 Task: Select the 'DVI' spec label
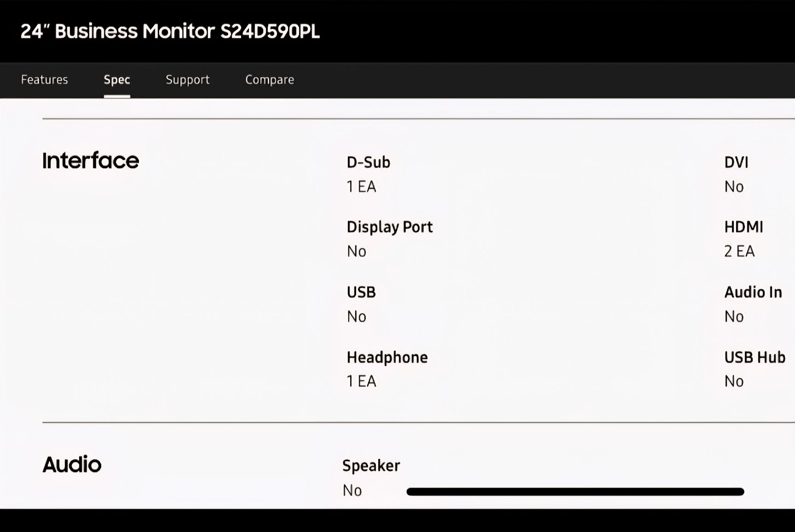tap(736, 162)
